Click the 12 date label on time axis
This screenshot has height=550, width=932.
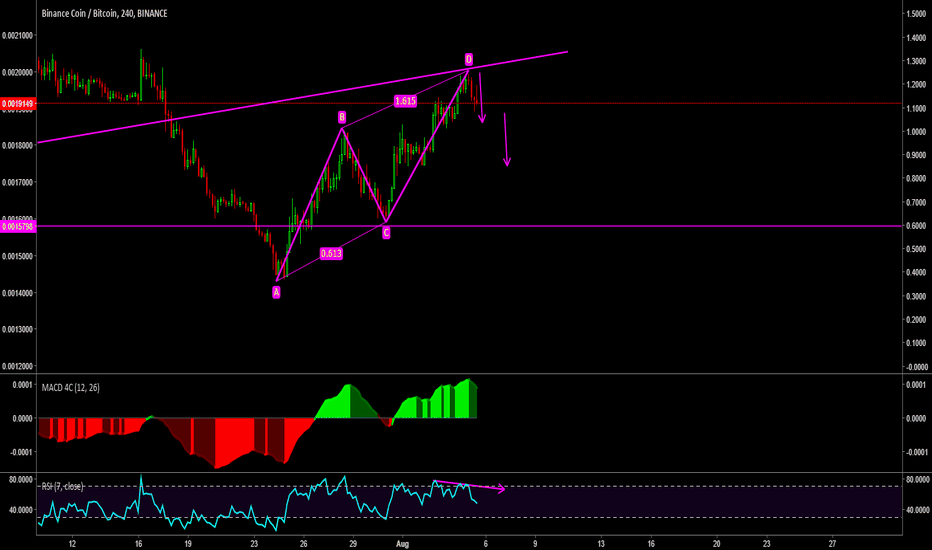[72, 543]
